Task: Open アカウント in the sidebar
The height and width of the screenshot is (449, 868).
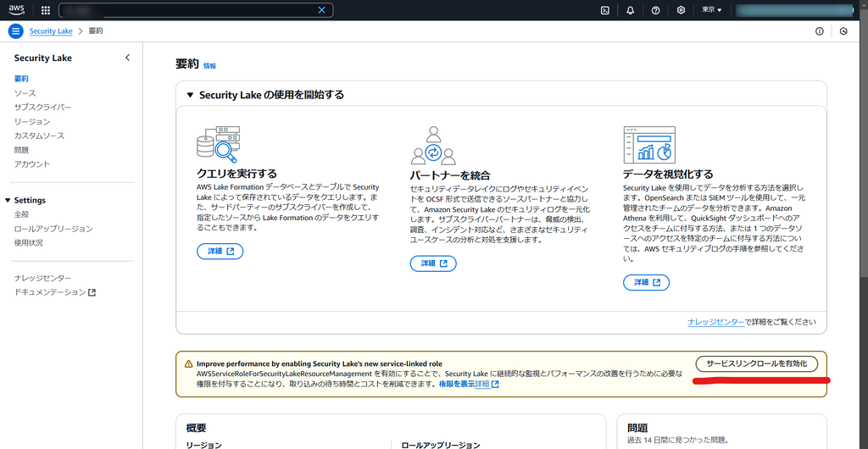Action: 32,164
